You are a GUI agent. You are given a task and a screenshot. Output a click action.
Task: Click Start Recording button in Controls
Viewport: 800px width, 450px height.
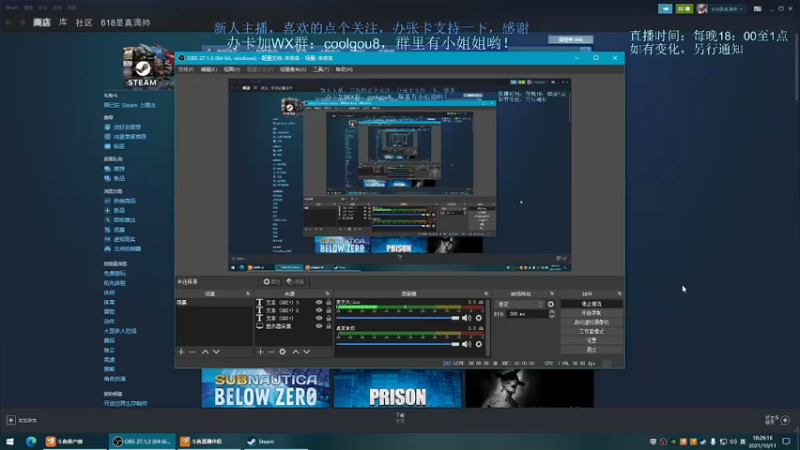pyautogui.click(x=591, y=313)
